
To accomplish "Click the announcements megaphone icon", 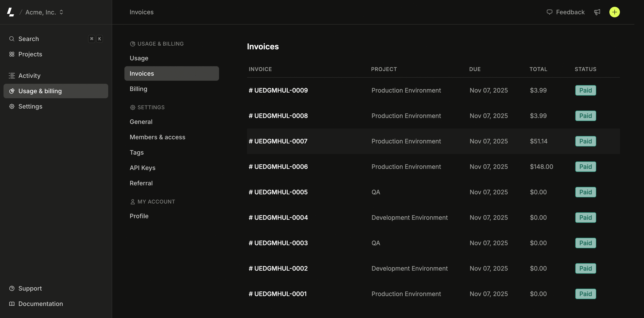I will coord(597,12).
